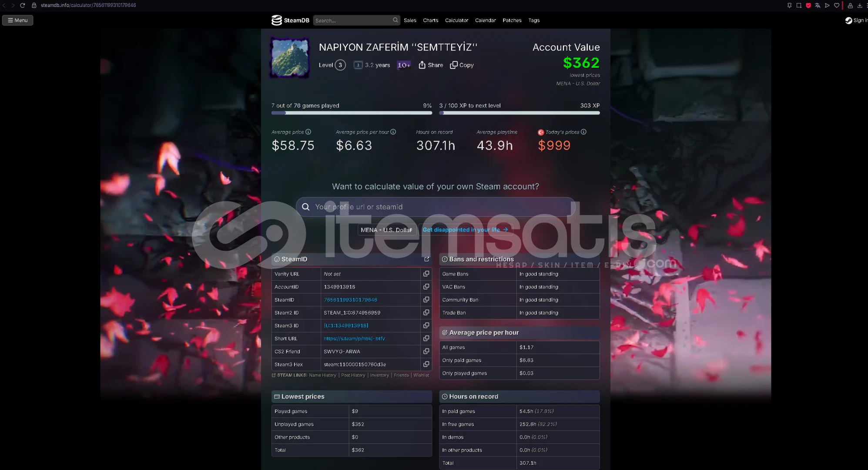Copy the AccountID value icon
The width and height of the screenshot is (868, 470).
pos(426,287)
